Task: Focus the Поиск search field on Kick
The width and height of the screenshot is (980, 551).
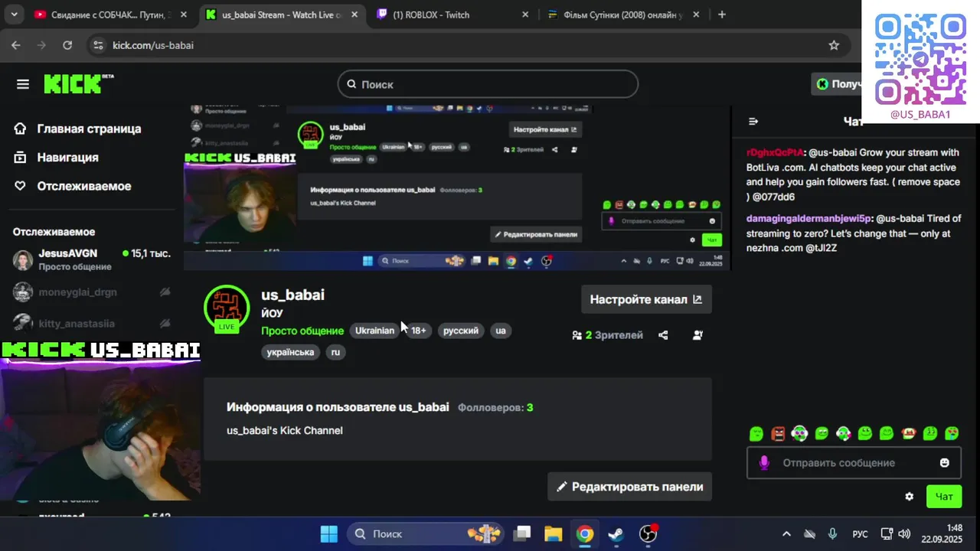Action: [x=488, y=84]
